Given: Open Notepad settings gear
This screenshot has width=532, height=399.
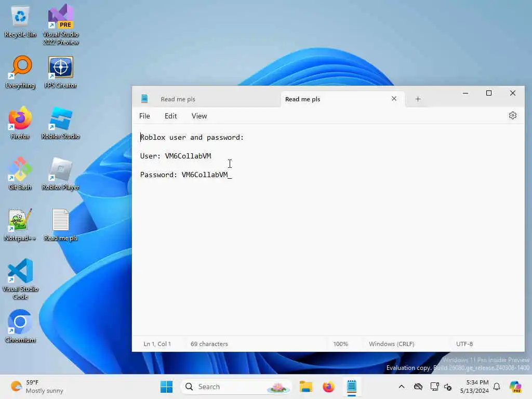Looking at the screenshot, I should tap(513, 116).
